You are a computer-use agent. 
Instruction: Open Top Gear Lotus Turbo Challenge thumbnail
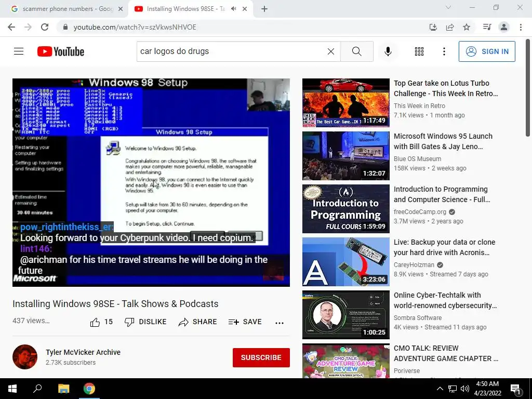coord(345,103)
